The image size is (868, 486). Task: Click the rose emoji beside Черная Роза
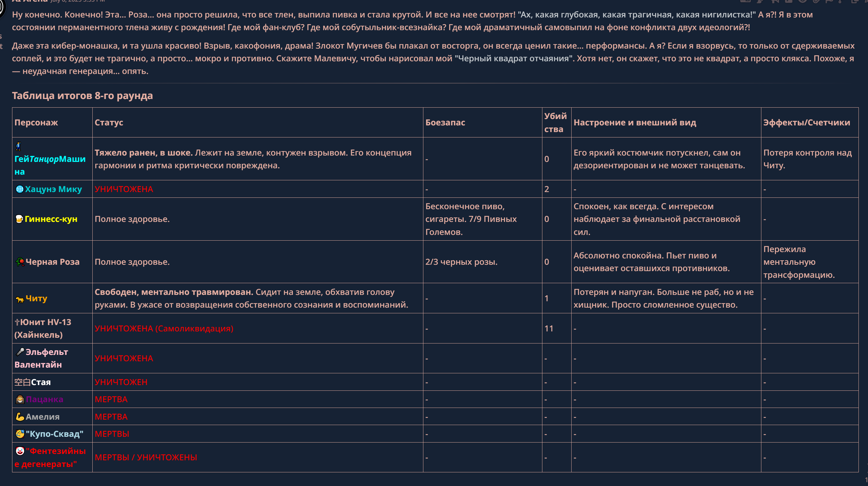(x=20, y=262)
